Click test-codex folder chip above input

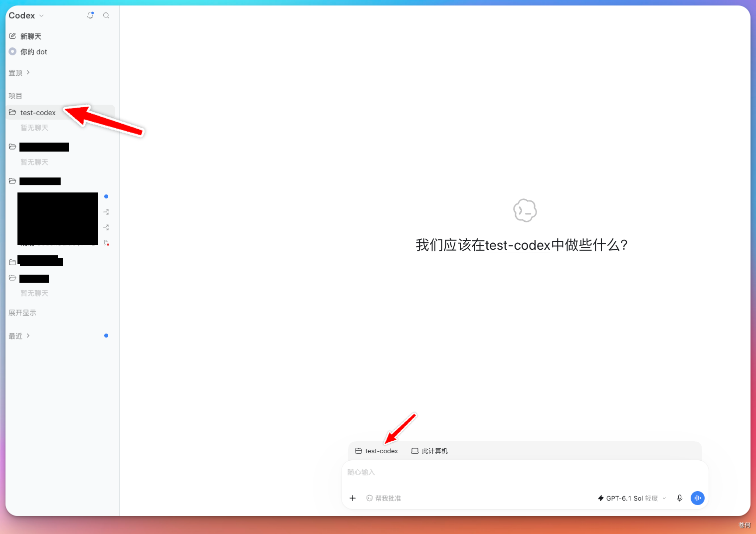(x=377, y=451)
